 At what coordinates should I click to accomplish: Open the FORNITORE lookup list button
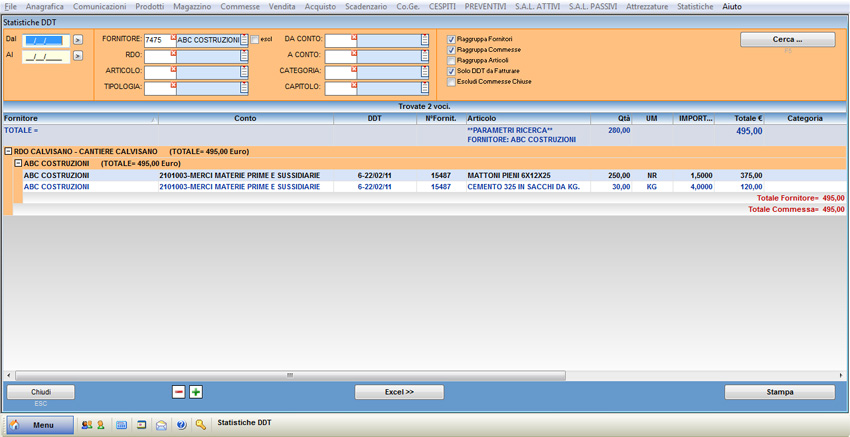(x=244, y=40)
